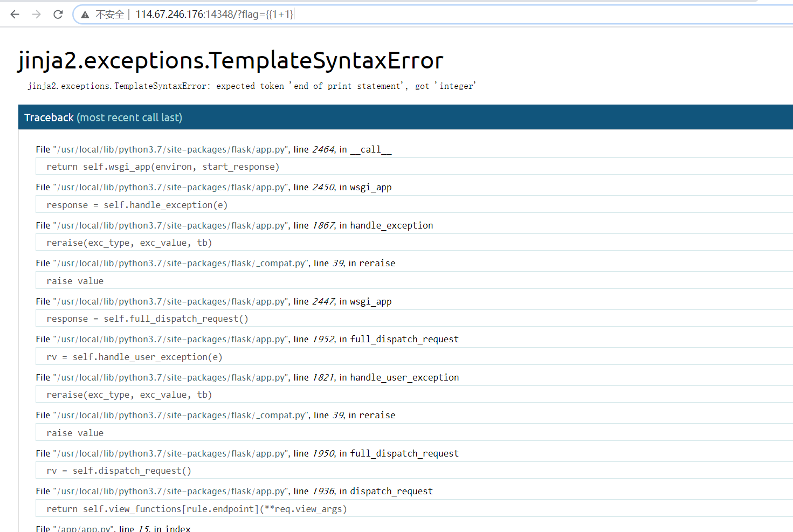The image size is (793, 532).
Task: Expand code 'return self.view_functions[rule.endpoint]'
Action: (414, 509)
